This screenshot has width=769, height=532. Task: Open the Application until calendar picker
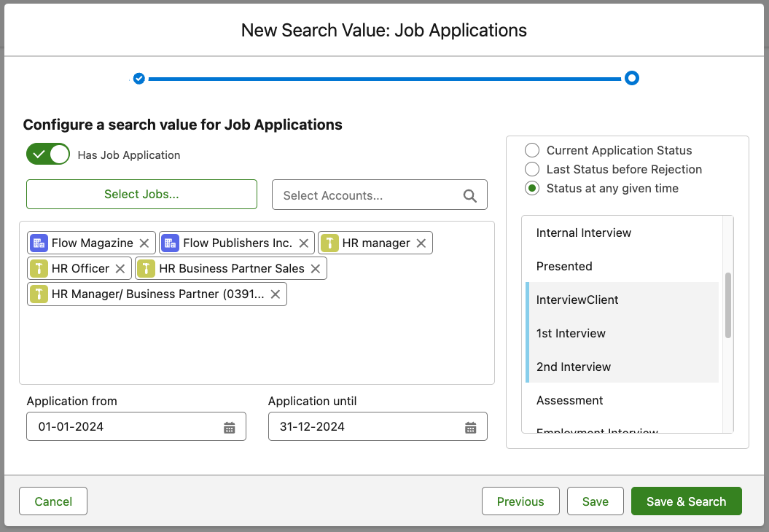tap(471, 427)
